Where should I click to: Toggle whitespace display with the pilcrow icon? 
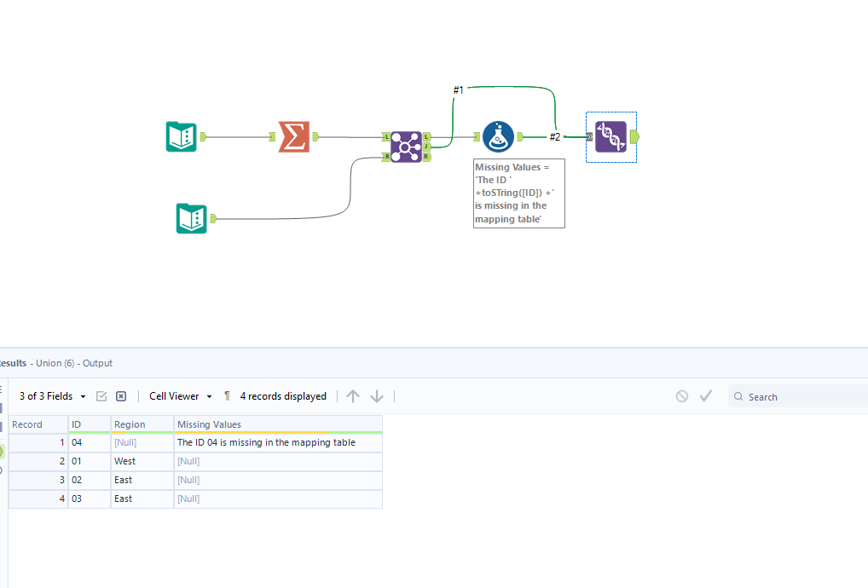(226, 396)
